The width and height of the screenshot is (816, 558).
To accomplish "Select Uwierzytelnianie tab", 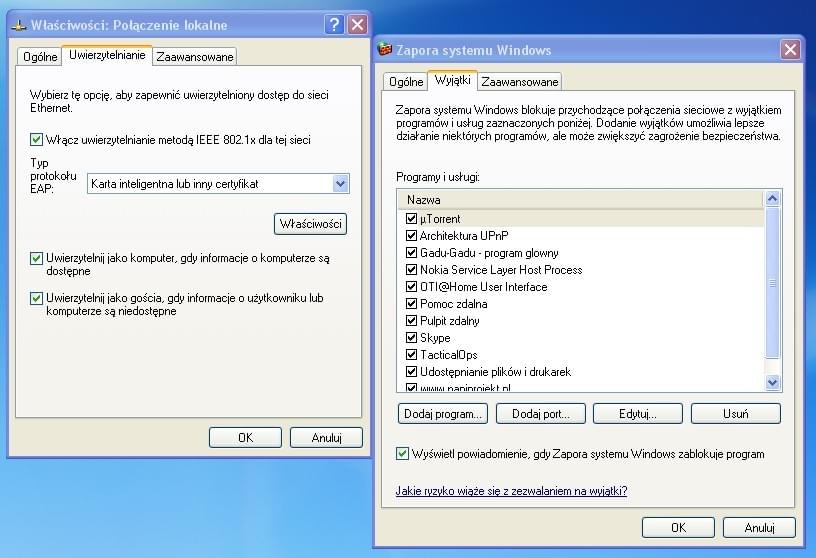I will tap(107, 55).
